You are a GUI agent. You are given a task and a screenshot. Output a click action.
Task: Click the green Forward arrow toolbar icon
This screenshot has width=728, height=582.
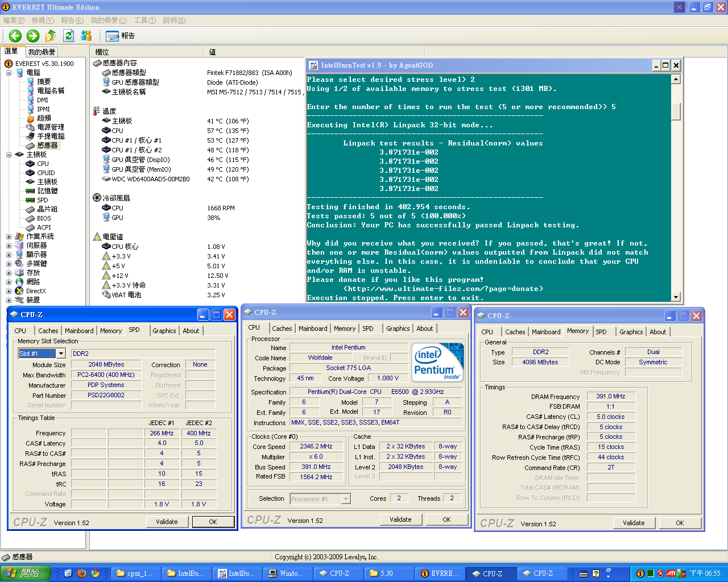(33, 36)
